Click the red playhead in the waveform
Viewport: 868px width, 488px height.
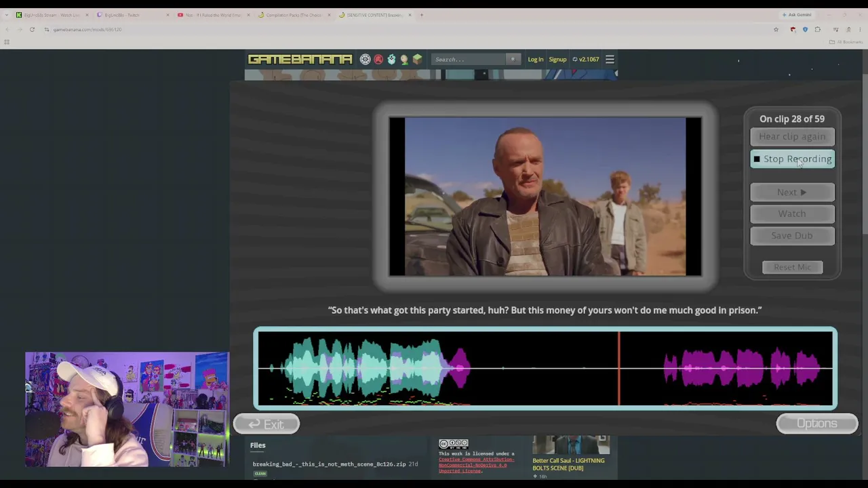(618, 369)
